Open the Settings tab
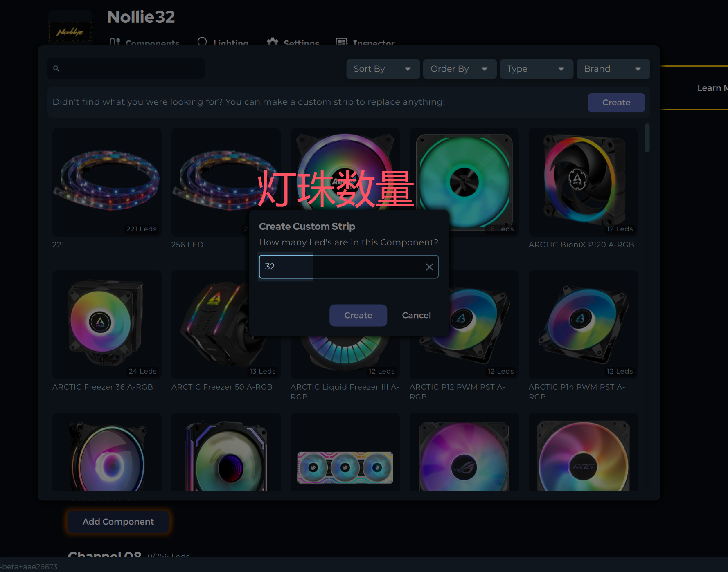Screen dimensions: 728x572 [293, 43]
